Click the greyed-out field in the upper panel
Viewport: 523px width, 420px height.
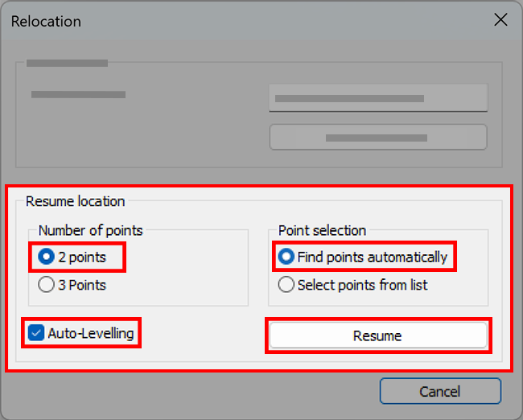click(378, 98)
